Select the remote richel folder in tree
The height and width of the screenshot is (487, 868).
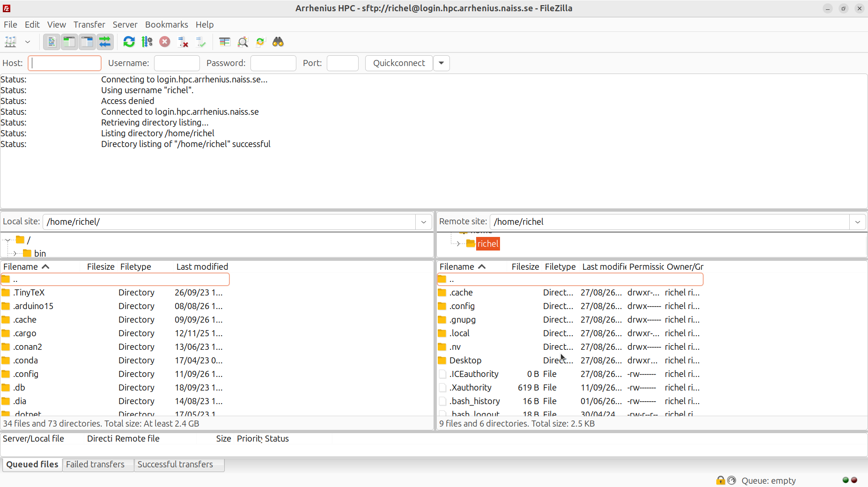(x=488, y=244)
